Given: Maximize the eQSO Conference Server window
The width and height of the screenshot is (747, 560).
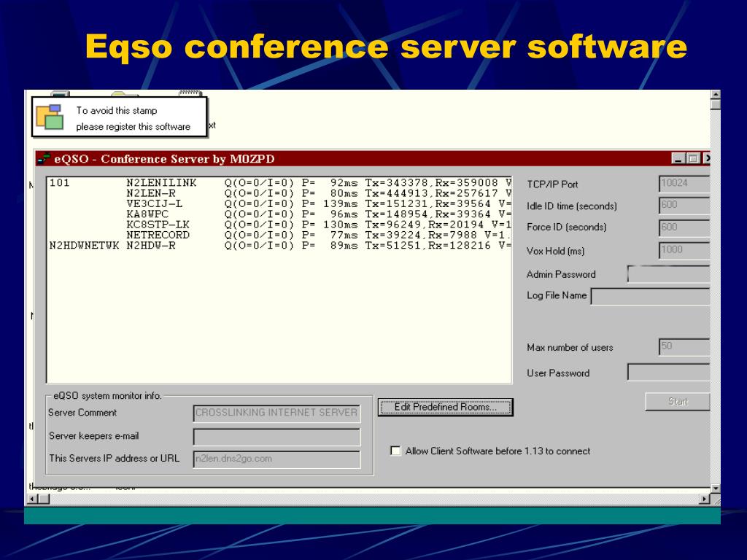Looking at the screenshot, I should (693, 158).
